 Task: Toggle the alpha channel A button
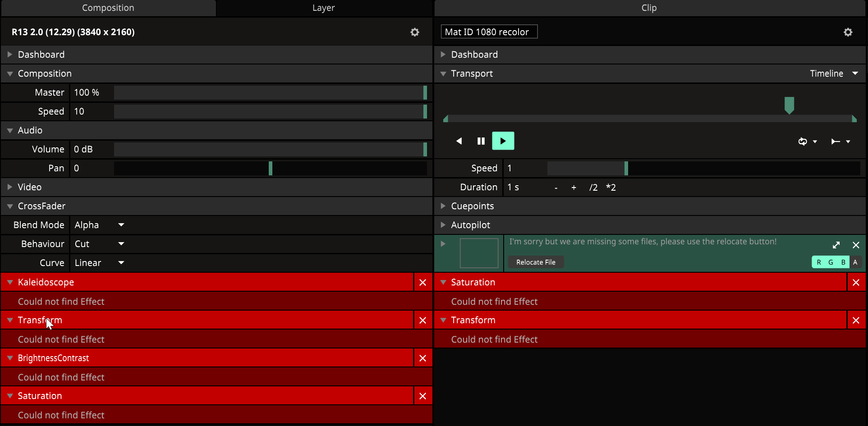click(855, 262)
